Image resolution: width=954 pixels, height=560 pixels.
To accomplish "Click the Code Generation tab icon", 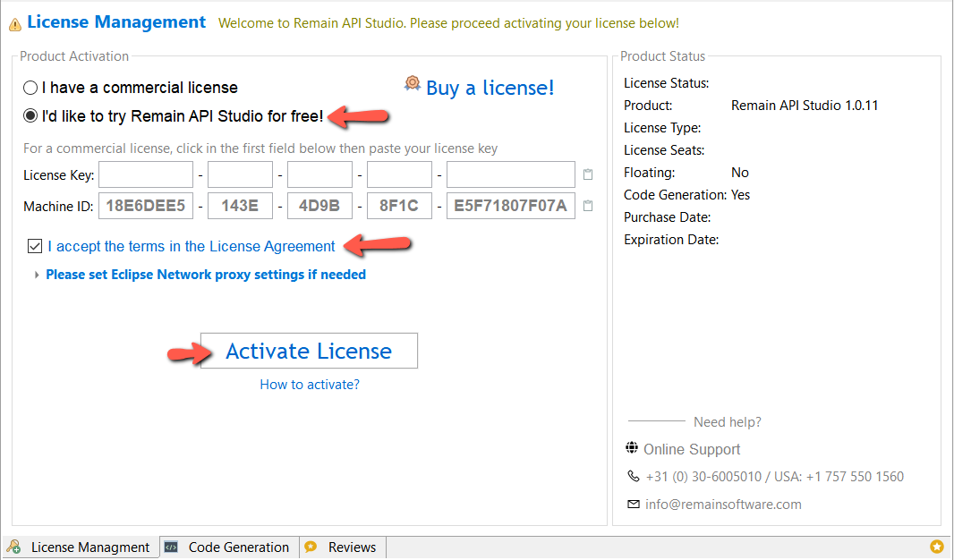I will click(x=172, y=547).
